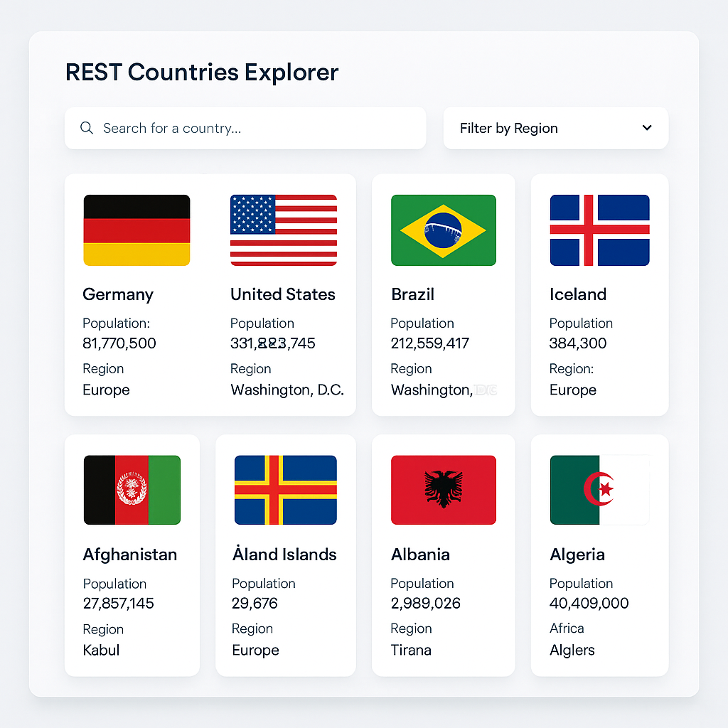Click the Afghanistan card title

130,555
